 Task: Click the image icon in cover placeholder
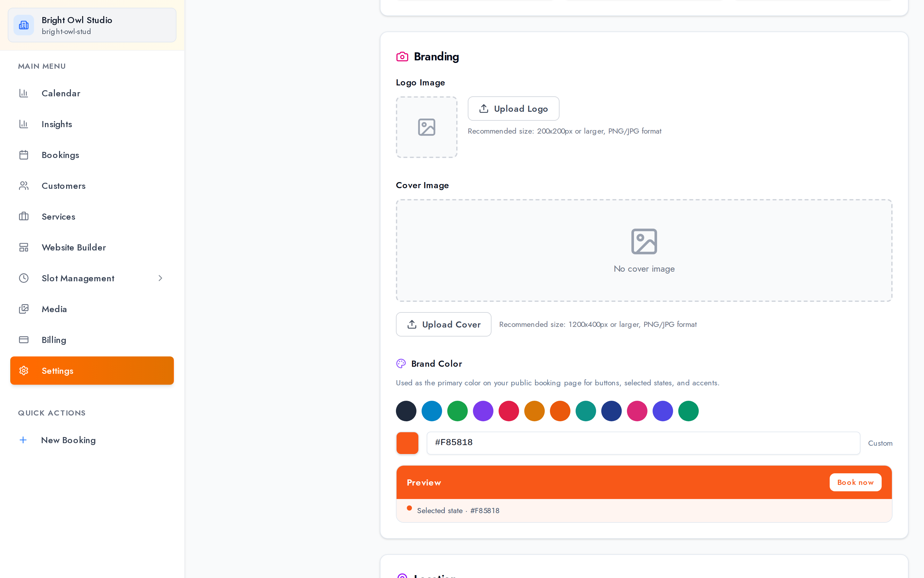(644, 241)
